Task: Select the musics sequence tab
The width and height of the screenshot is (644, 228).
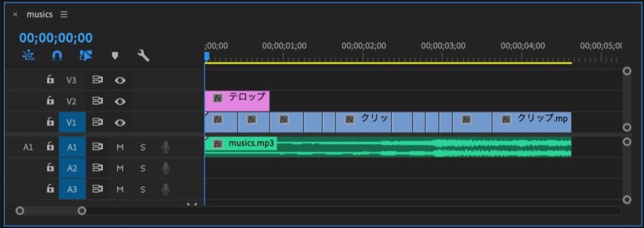Action: [40, 14]
